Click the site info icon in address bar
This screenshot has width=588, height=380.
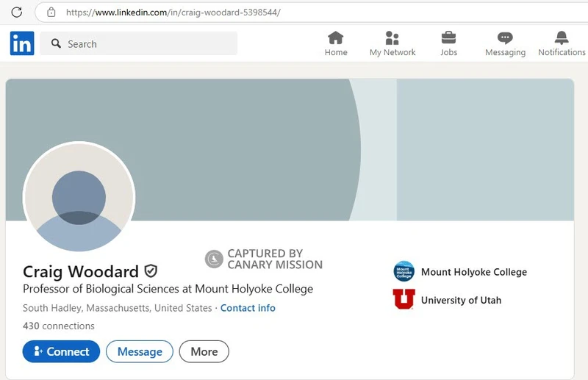[x=51, y=12]
